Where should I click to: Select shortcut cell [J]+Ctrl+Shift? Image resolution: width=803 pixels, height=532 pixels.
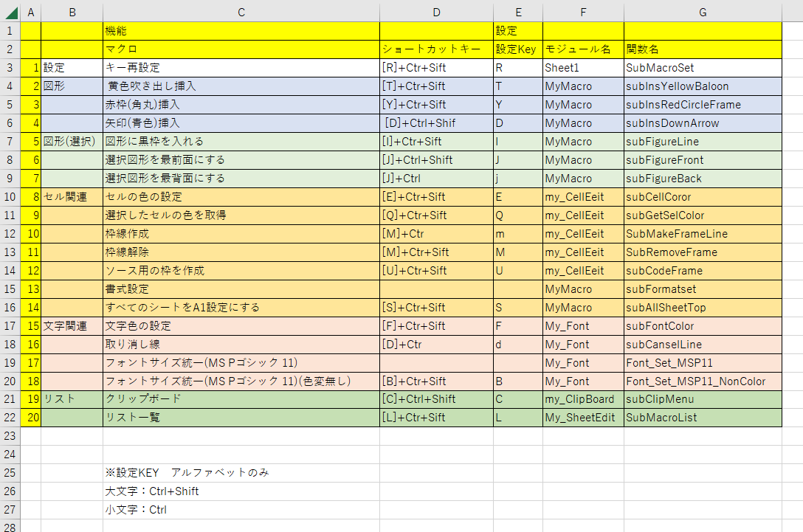pos(436,160)
